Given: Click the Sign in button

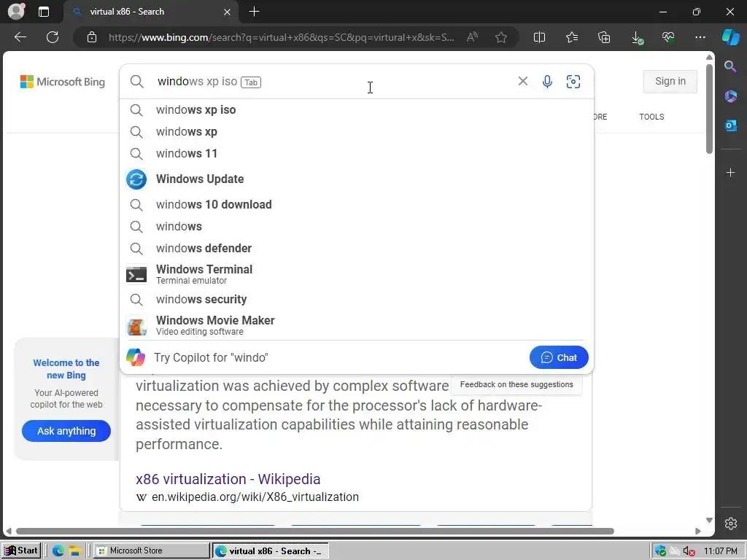Looking at the screenshot, I should tap(670, 82).
